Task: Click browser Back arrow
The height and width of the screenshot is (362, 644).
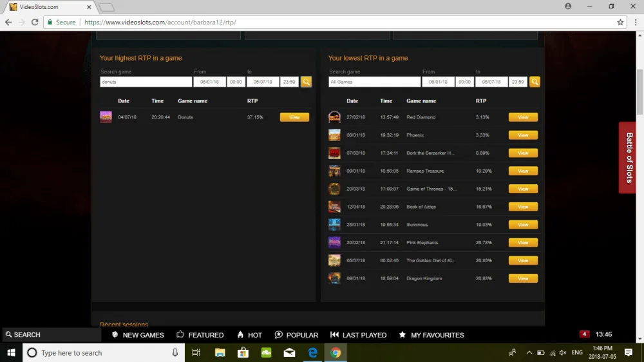Action: [8, 22]
